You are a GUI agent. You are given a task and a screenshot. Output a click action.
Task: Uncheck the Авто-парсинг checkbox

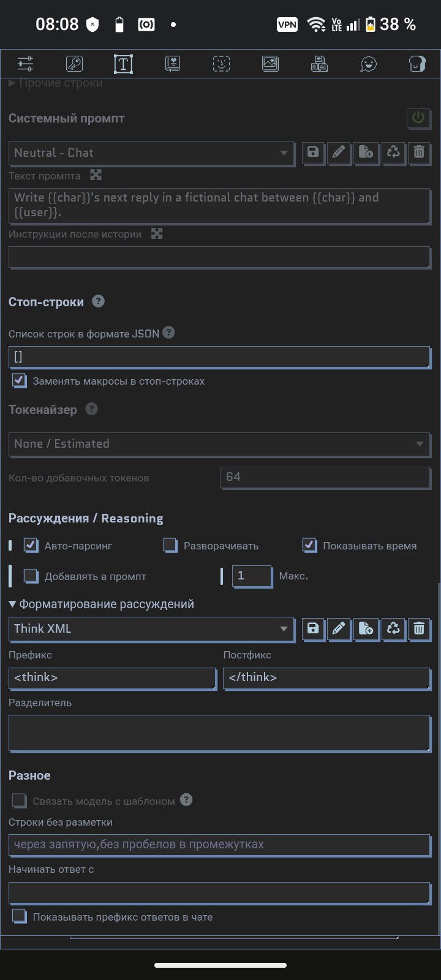tap(31, 545)
